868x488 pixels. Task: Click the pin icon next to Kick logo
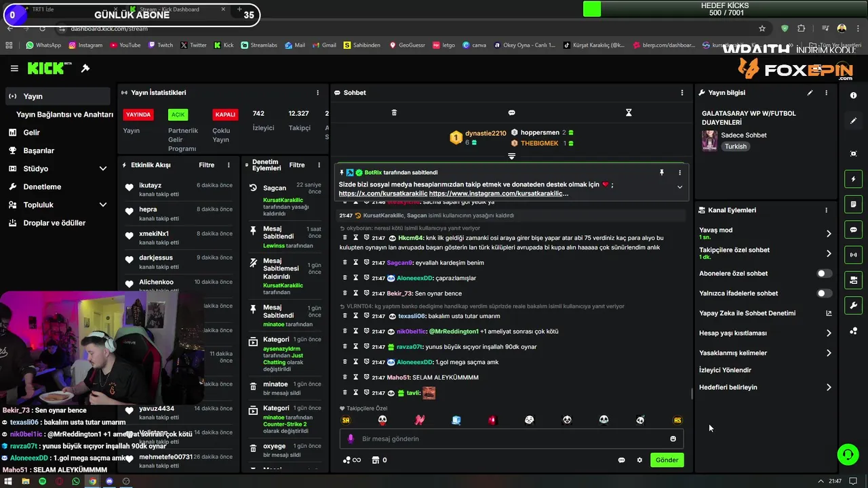tap(85, 68)
